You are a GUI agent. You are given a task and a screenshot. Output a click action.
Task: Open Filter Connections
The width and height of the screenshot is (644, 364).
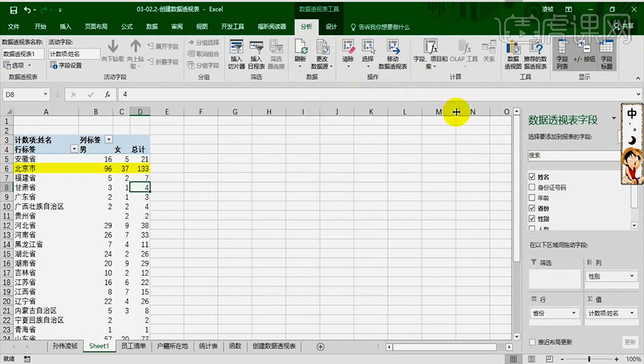(276, 54)
